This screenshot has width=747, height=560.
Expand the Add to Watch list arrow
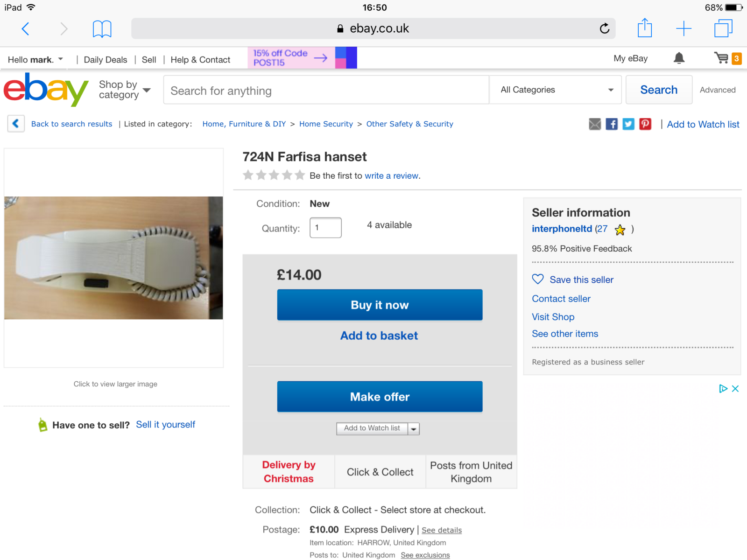pos(414,429)
